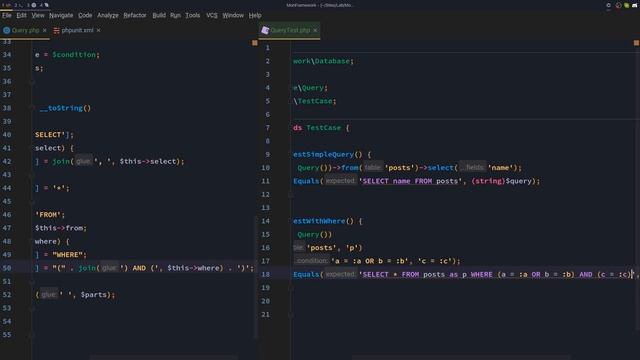640x360 pixels.
Task: Open the VCS menu
Action: pyautogui.click(x=211, y=16)
